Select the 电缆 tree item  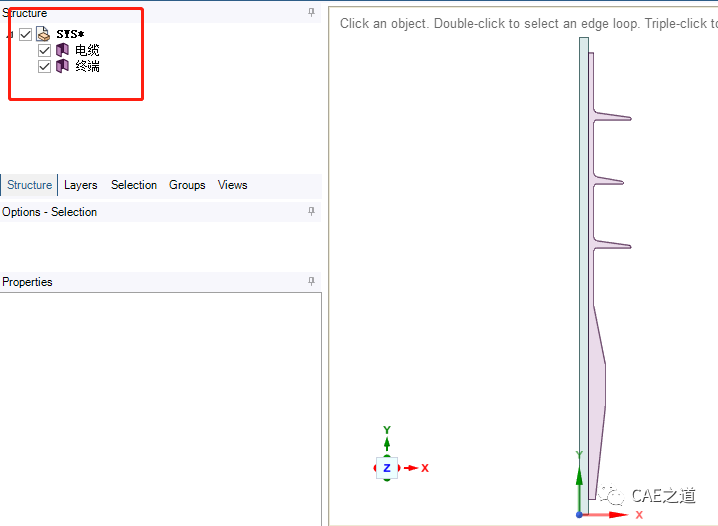click(x=87, y=50)
